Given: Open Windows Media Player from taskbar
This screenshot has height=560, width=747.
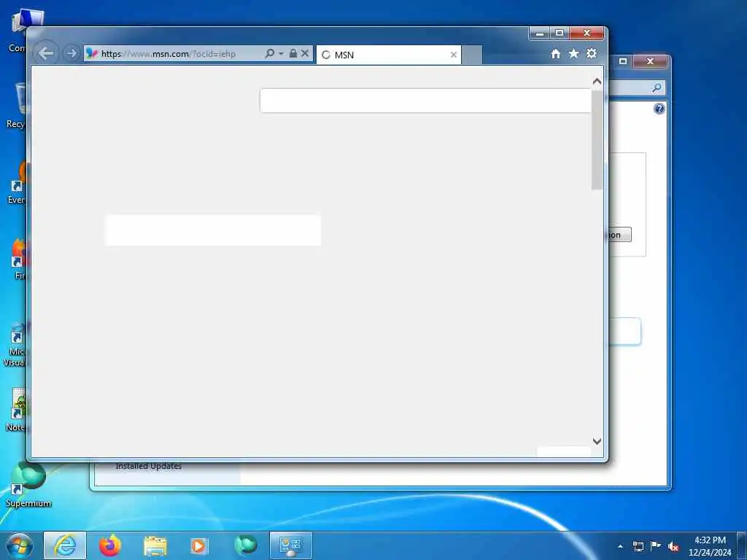Looking at the screenshot, I should point(198,545).
